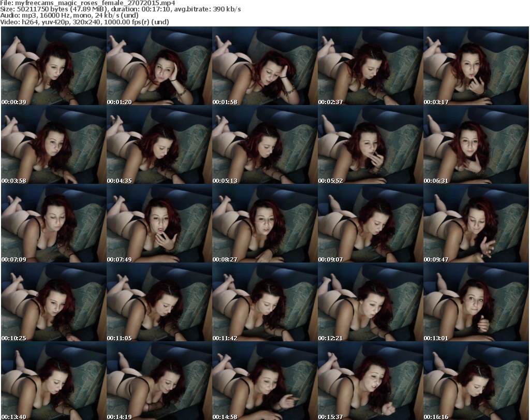Choose the 00:12:21 thumbnail
This screenshot has width=530, height=420.
(371, 302)
